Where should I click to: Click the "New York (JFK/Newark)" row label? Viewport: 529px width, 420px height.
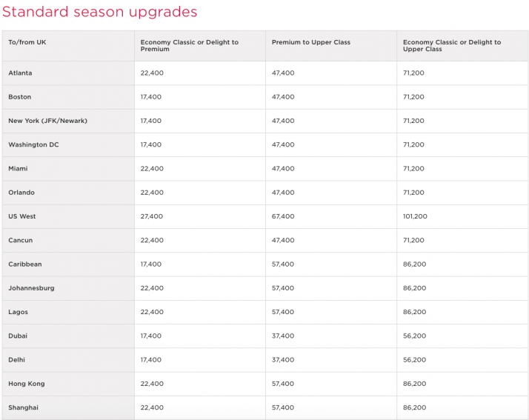(x=47, y=121)
